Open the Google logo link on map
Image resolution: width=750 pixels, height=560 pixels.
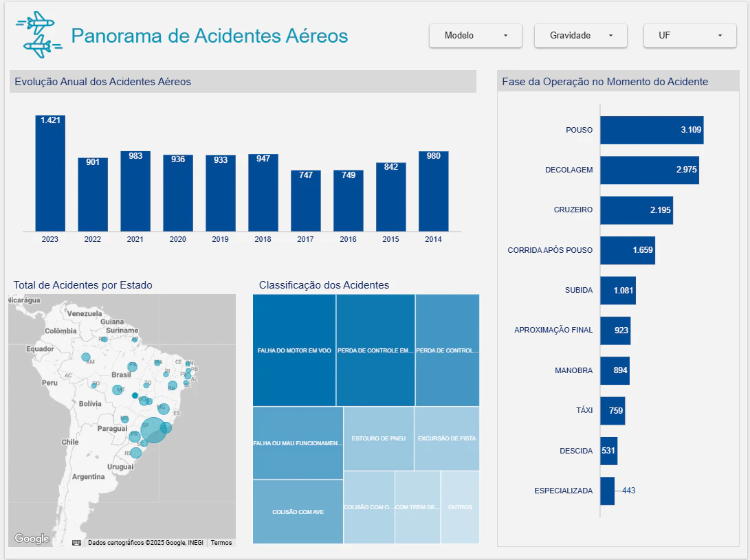click(32, 539)
